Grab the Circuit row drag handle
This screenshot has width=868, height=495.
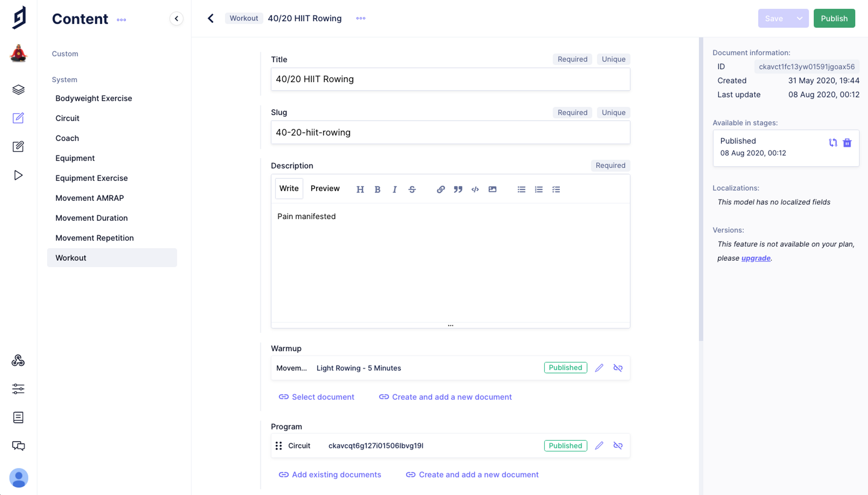pyautogui.click(x=278, y=446)
